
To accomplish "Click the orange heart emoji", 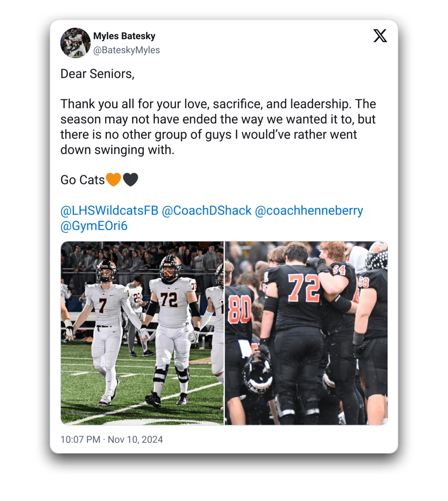I will click(x=113, y=179).
